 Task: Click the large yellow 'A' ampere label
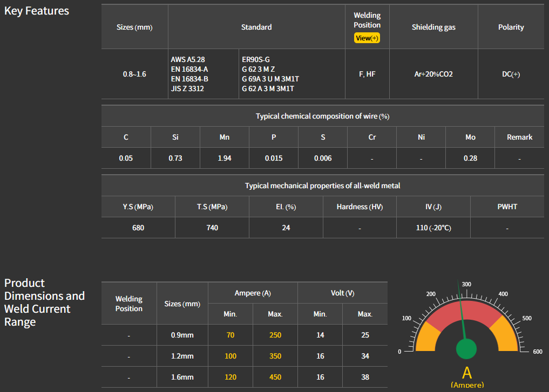click(x=467, y=373)
